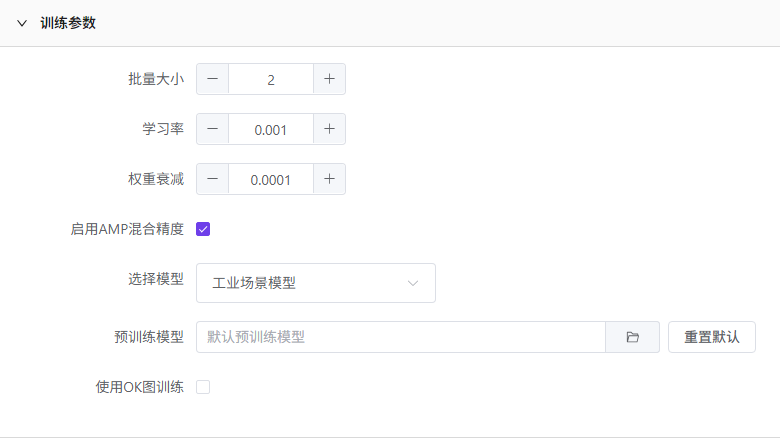The image size is (780, 438).
Task: Open the 选择模型 dropdown
Action: click(x=316, y=283)
